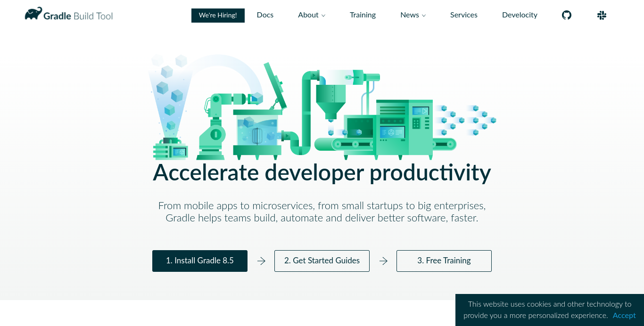Click the Gradle elephant logo
The width and height of the screenshot is (644, 326).
[x=69, y=15]
